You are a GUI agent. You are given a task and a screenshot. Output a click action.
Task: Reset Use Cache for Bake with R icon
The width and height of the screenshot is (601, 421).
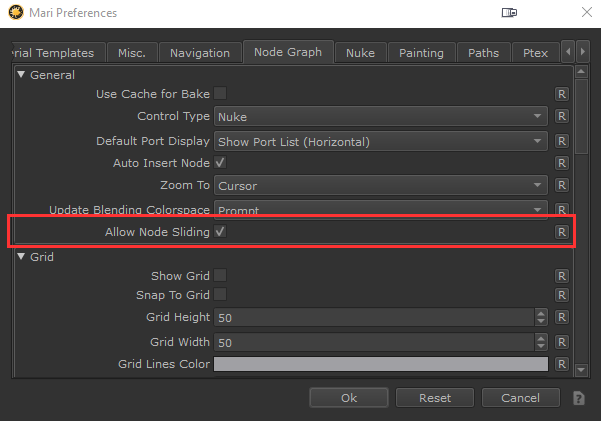pyautogui.click(x=562, y=94)
